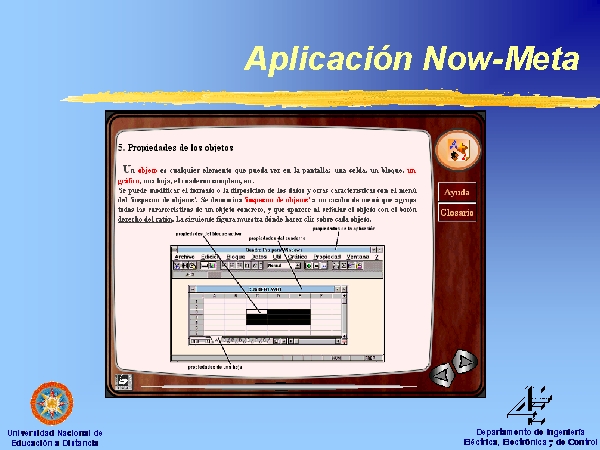The height and width of the screenshot is (450, 600).
Task: Open the Bloque menu in embedded window
Action: point(236,257)
